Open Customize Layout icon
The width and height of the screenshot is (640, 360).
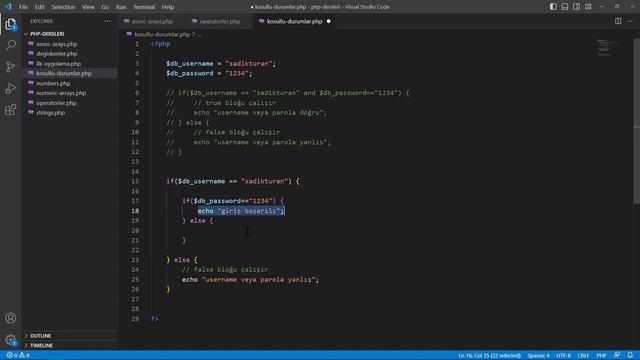[588, 7]
